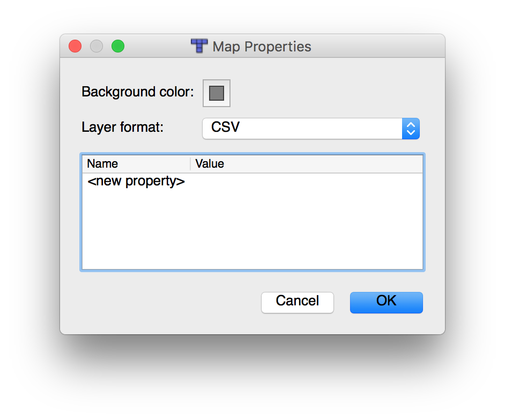Click the Background color label
The height and width of the screenshot is (420, 505).
point(137,92)
